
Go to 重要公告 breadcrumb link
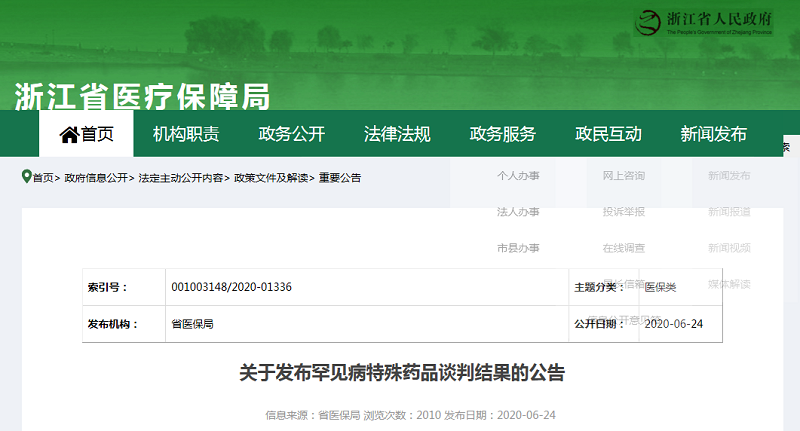click(340, 178)
